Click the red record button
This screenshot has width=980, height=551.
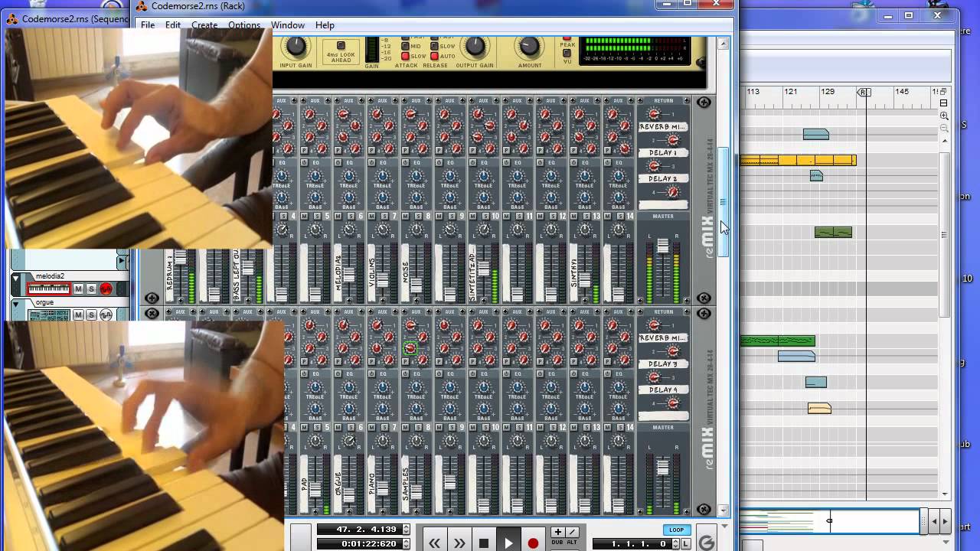point(533,543)
